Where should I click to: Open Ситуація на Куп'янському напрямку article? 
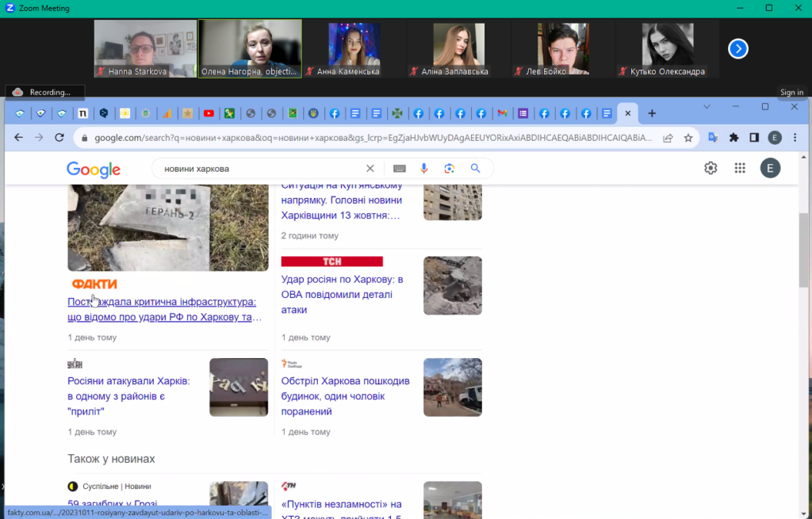[x=342, y=202]
